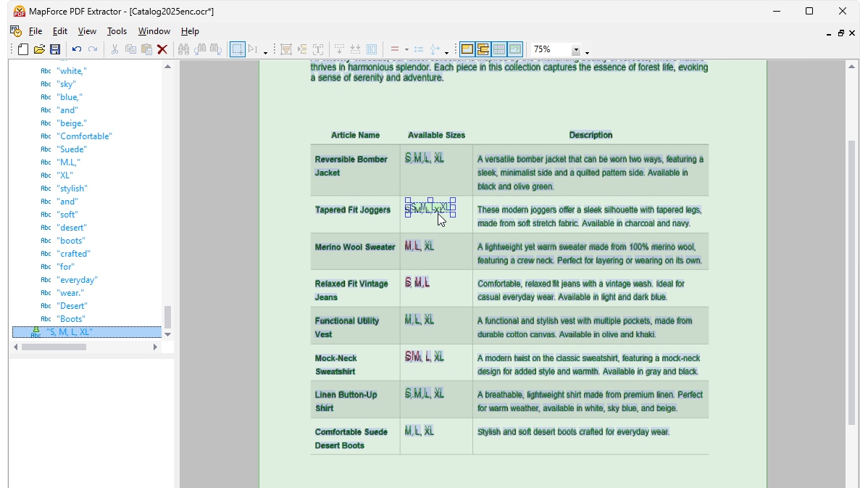Toggle the table preview view button
This screenshot has height=488, width=868.
(x=499, y=49)
